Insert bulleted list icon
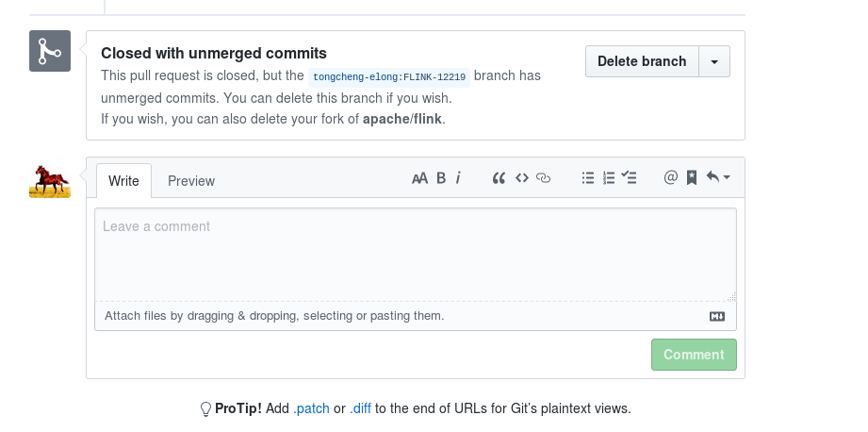The height and width of the screenshot is (432, 868). pyautogui.click(x=588, y=177)
